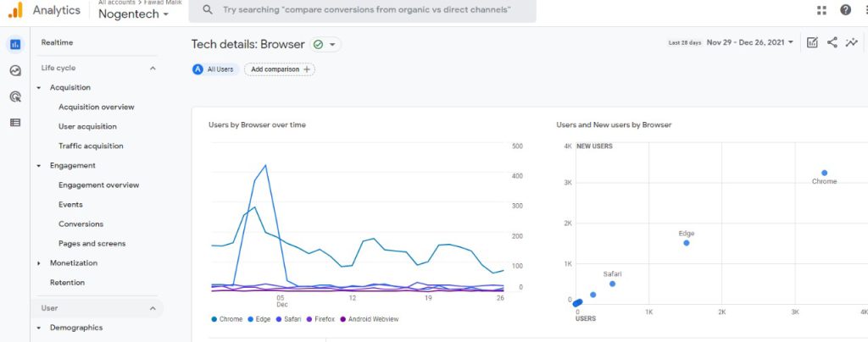868x342 pixels.
Task: Click the Google Analytics logo
Action: [x=16, y=10]
